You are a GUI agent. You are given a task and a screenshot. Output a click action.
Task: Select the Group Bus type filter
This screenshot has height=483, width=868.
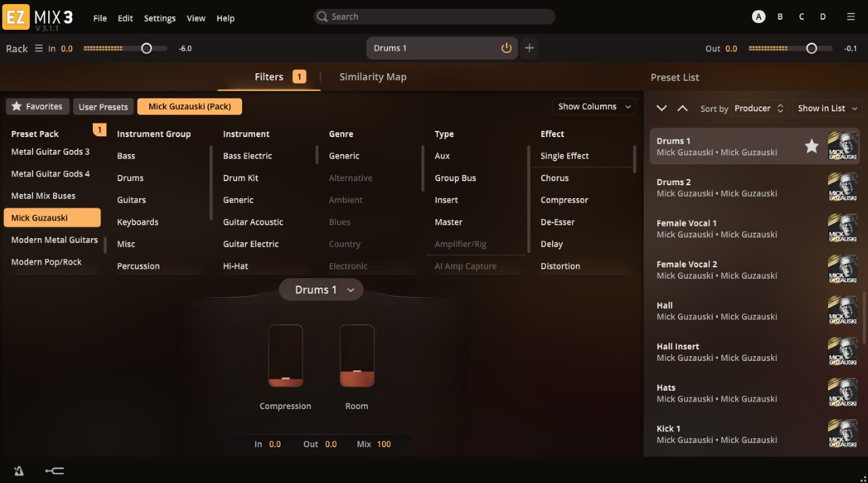pos(456,178)
